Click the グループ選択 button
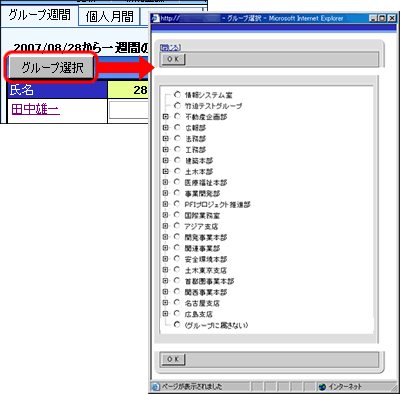This screenshot has width=400, height=394. (51, 68)
